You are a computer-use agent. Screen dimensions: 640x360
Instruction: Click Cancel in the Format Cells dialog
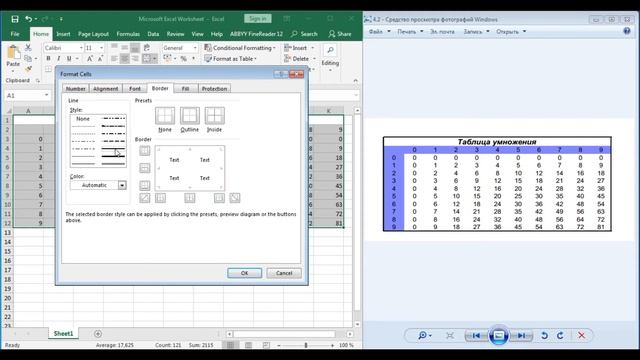(x=284, y=273)
